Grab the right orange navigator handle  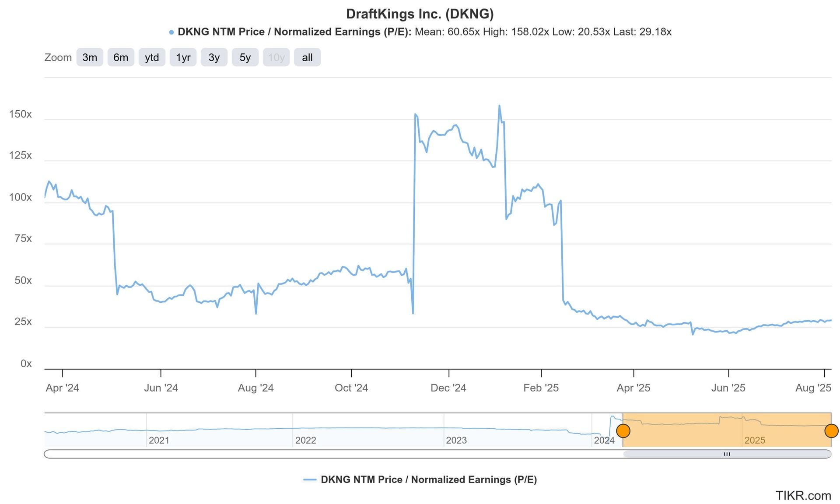click(831, 431)
